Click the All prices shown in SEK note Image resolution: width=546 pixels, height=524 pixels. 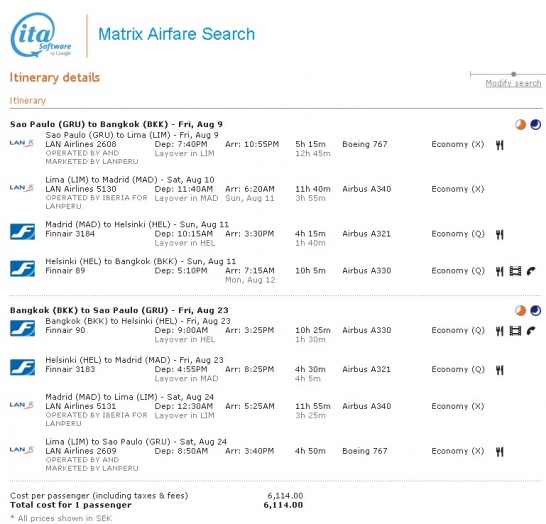61,518
